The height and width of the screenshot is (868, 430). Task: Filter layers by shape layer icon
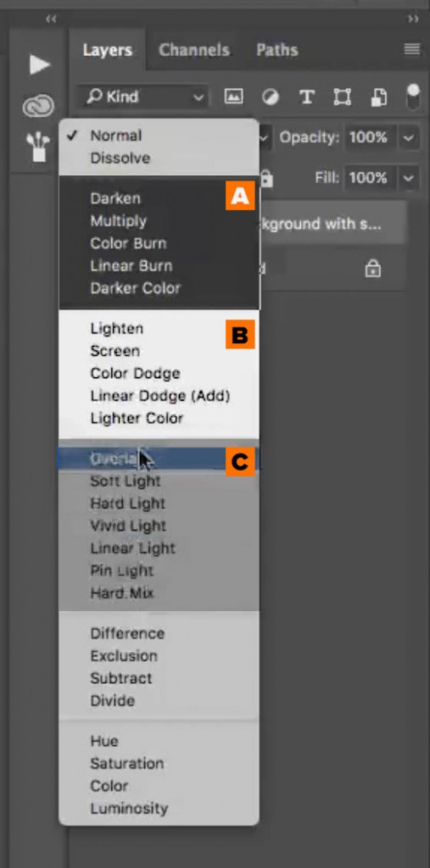point(343,97)
